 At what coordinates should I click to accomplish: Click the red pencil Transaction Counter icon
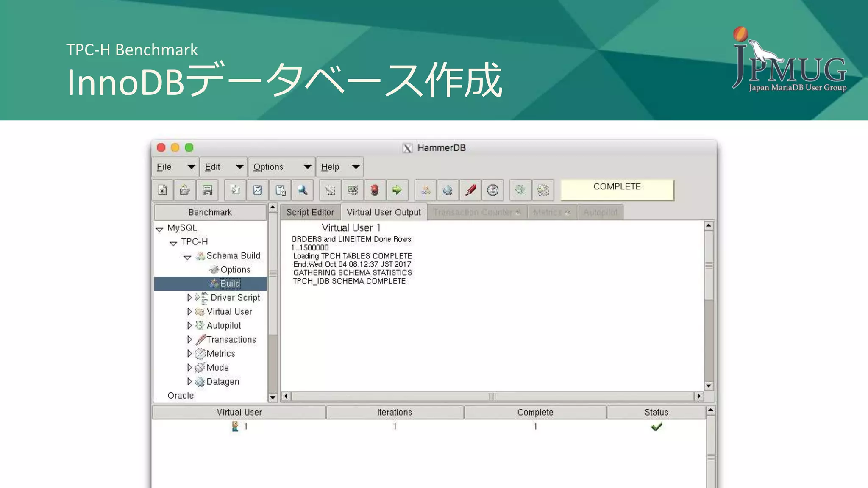point(470,190)
